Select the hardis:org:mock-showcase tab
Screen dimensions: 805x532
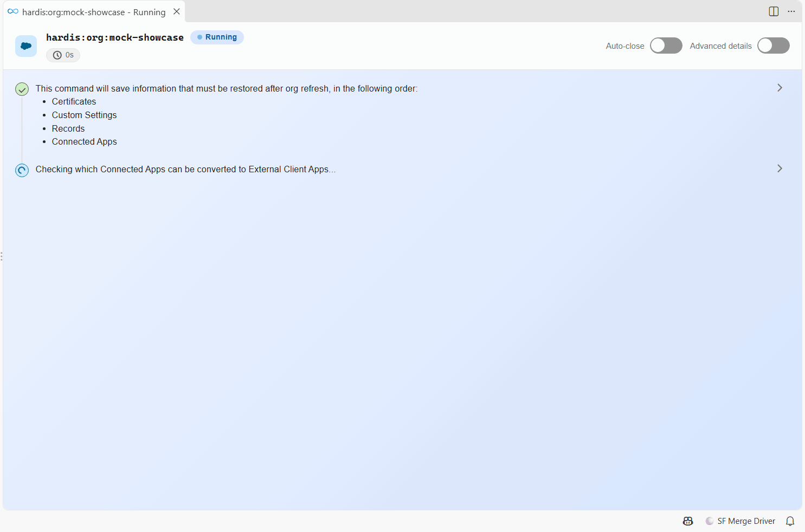point(94,11)
